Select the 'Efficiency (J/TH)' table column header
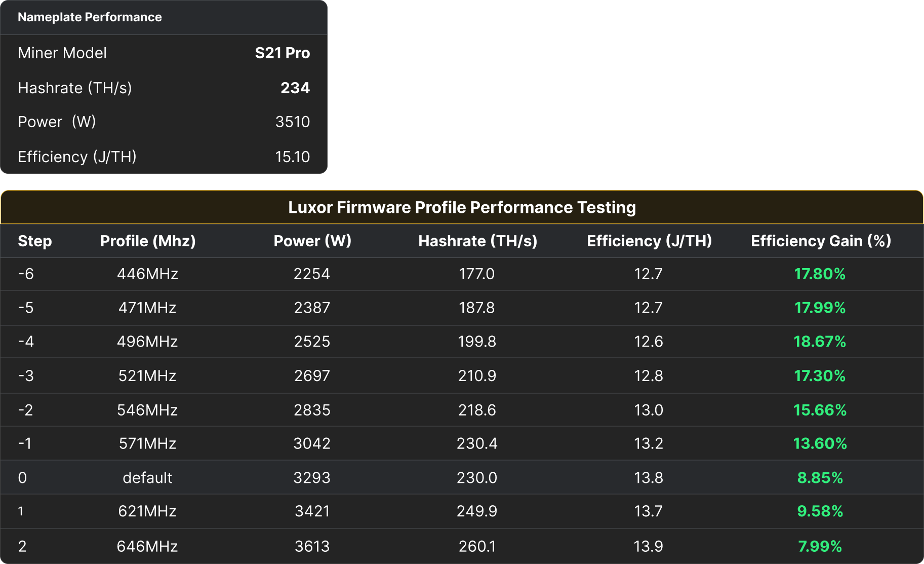Image resolution: width=924 pixels, height=564 pixels. (x=649, y=241)
